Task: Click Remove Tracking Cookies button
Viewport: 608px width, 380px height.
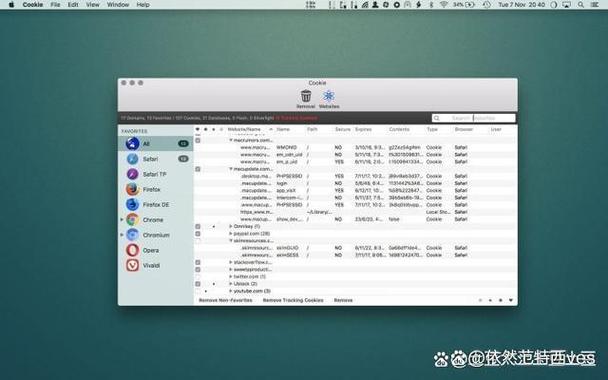Action: click(x=293, y=300)
